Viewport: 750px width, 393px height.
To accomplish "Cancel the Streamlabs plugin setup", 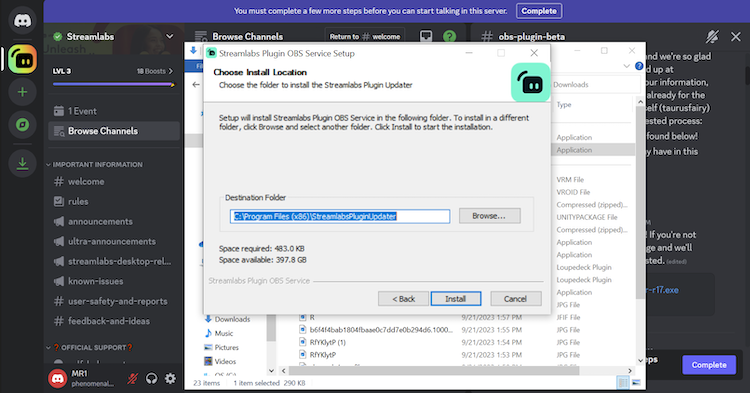I will click(516, 299).
